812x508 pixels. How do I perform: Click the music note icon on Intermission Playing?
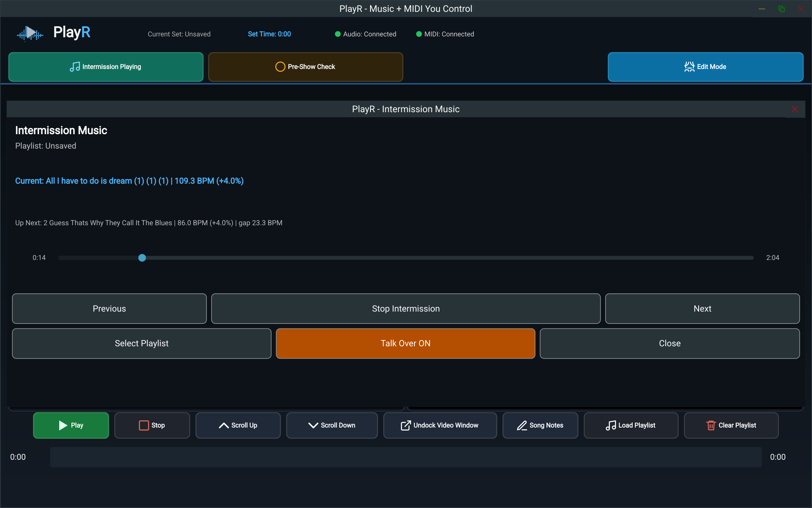click(x=75, y=67)
